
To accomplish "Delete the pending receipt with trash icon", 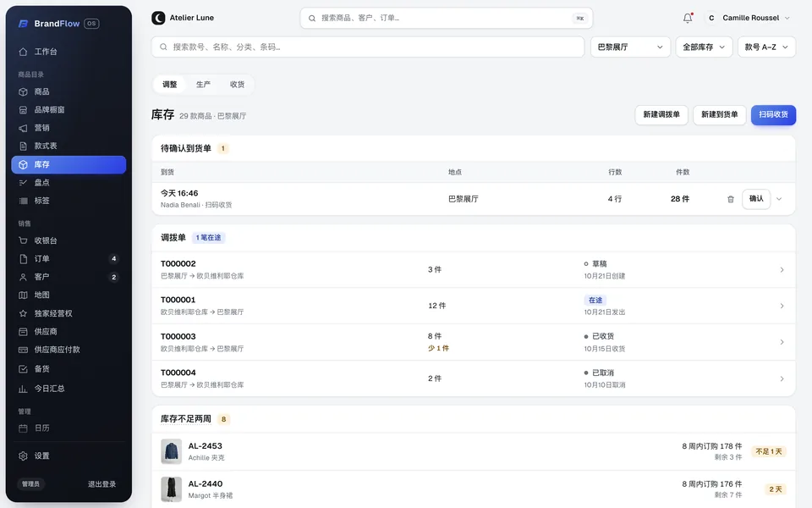I will coord(730,199).
